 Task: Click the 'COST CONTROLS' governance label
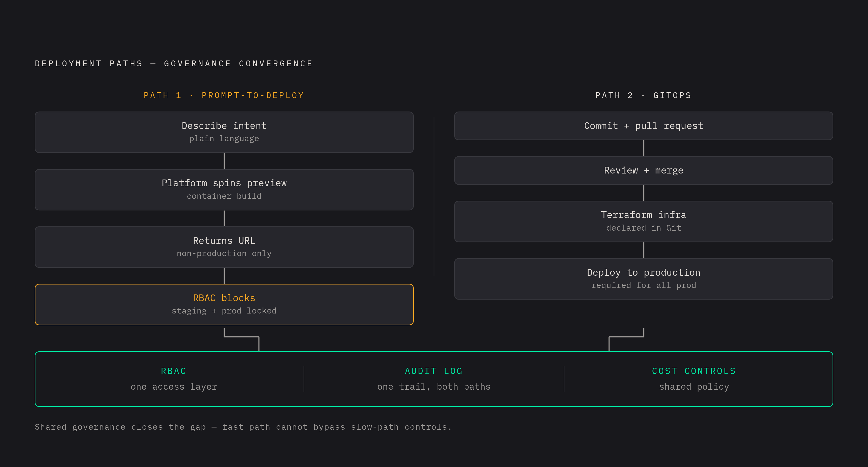click(x=694, y=371)
